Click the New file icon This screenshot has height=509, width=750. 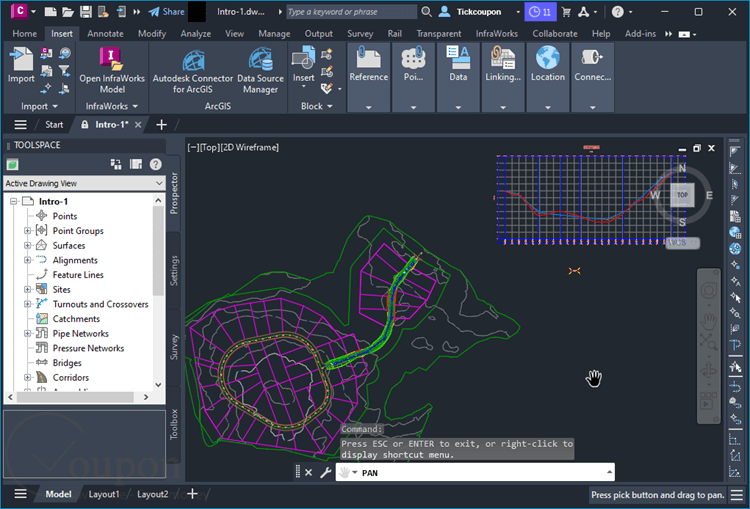[50, 12]
